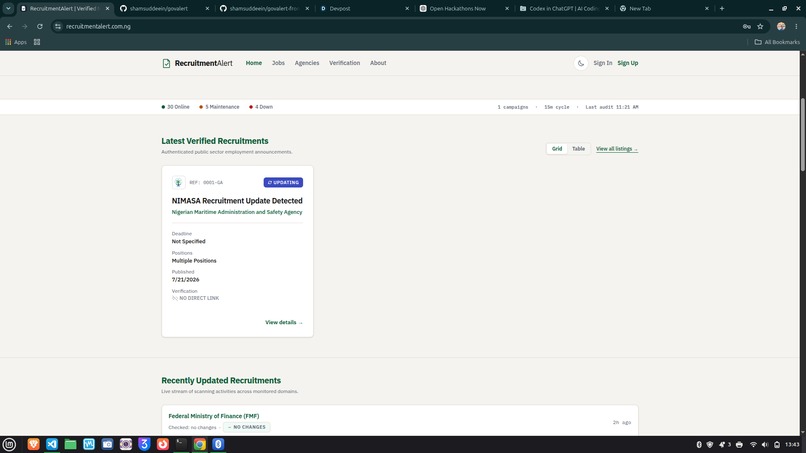
Task: Click the NO DIRECT LINK verification icon
Action: pos(175,298)
